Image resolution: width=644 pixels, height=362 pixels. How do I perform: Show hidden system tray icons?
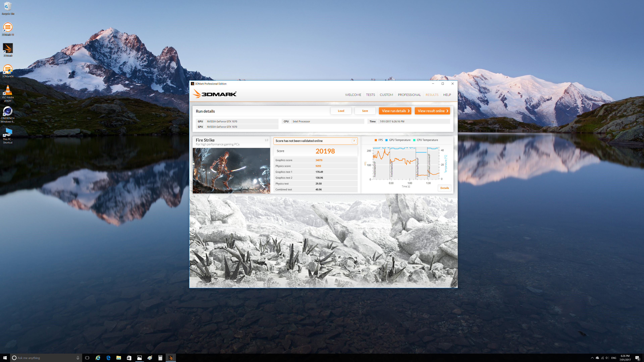[592, 358]
